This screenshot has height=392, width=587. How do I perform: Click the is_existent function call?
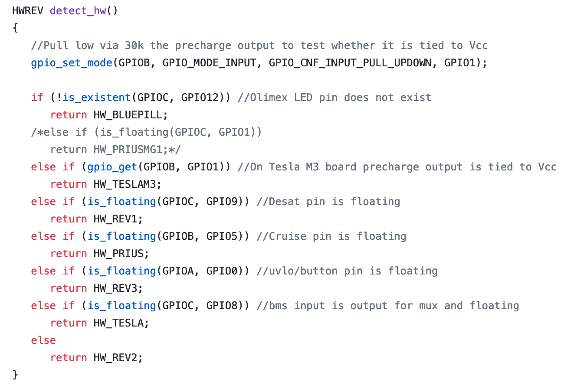(96, 98)
